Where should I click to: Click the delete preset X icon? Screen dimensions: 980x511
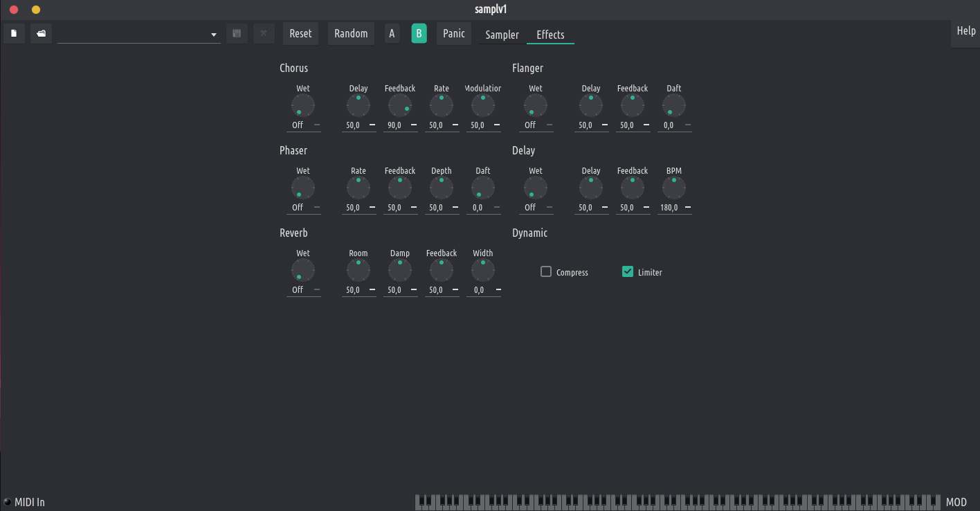(x=264, y=33)
